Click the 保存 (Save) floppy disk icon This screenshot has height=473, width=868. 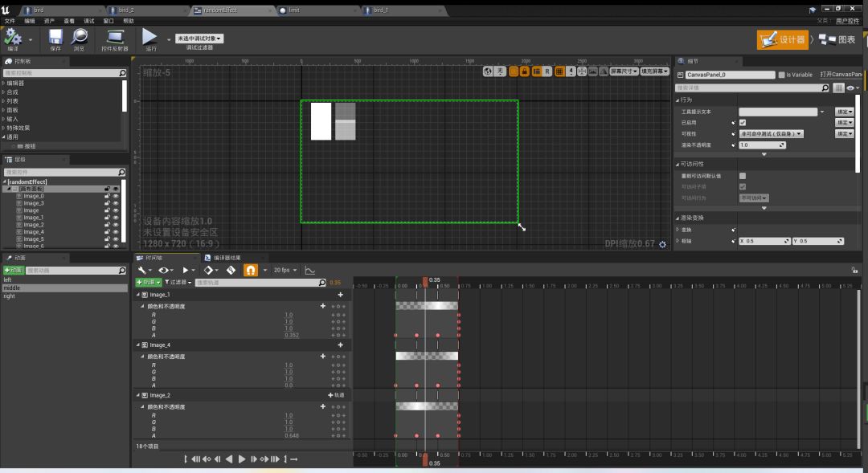tap(55, 37)
